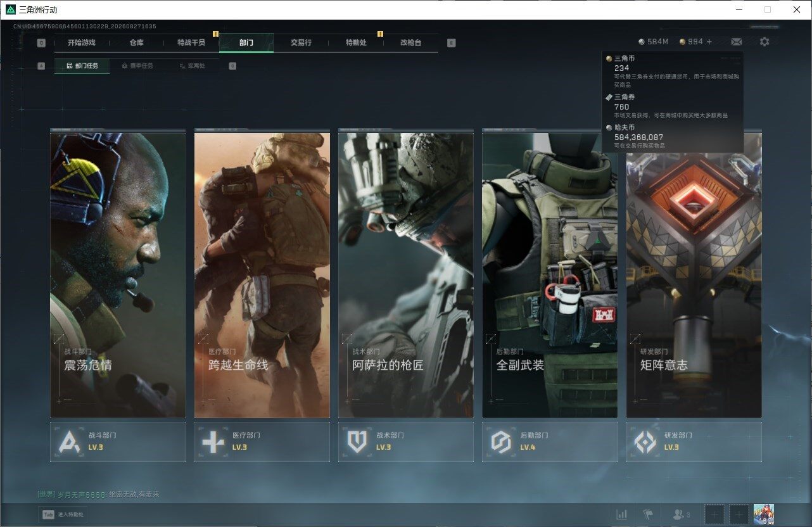Minimize the game window
The image size is (812, 527).
tap(739, 10)
